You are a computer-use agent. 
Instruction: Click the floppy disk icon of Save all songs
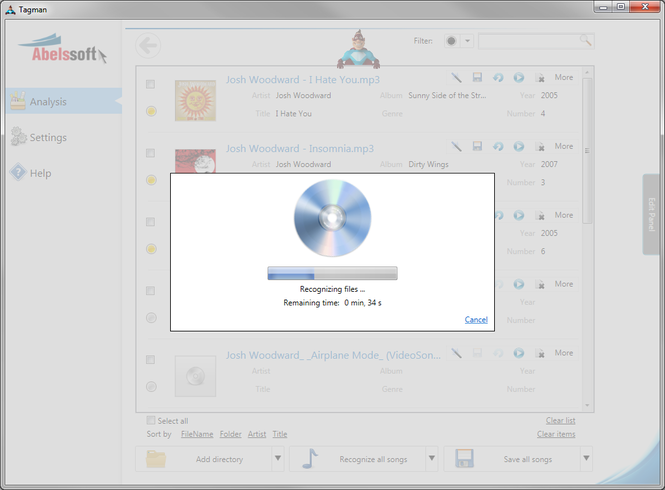[464, 459]
